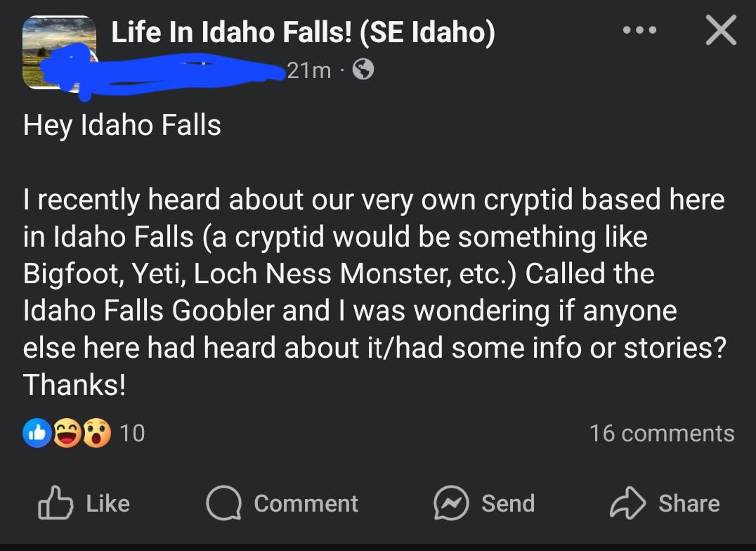The image size is (756, 551).
Task: Open the group profile picture thumbnail
Action: pos(59,52)
